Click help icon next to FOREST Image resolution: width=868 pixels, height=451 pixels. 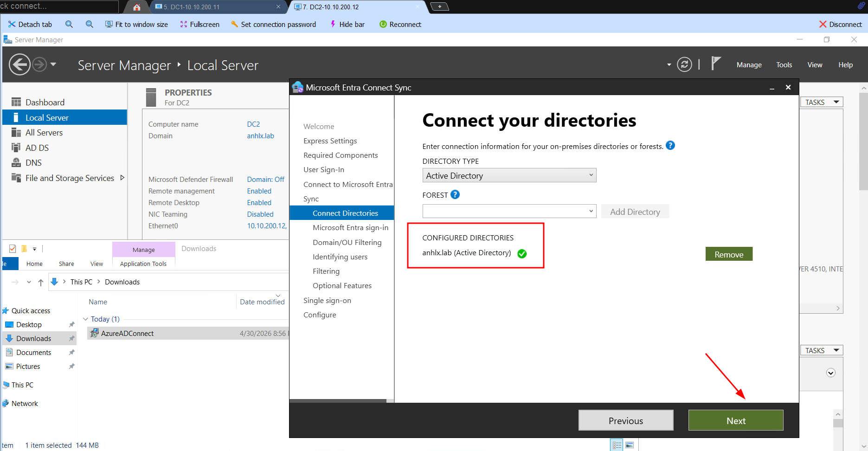[x=455, y=195]
